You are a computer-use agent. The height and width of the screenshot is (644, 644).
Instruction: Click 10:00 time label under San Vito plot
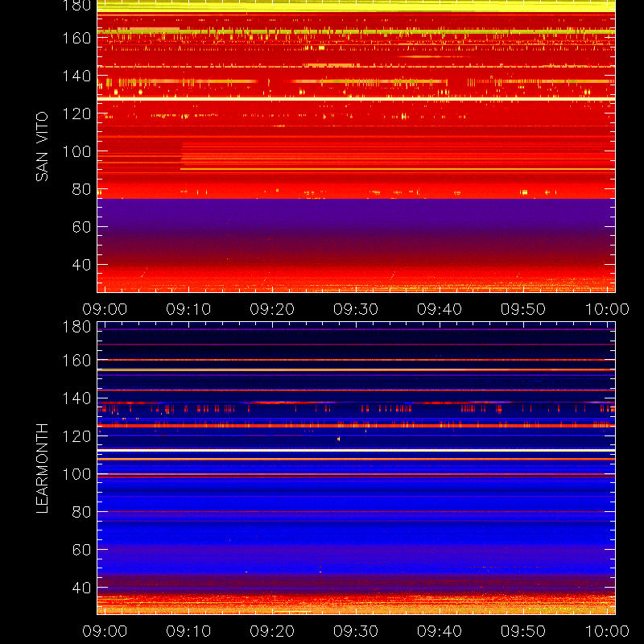[x=607, y=309]
